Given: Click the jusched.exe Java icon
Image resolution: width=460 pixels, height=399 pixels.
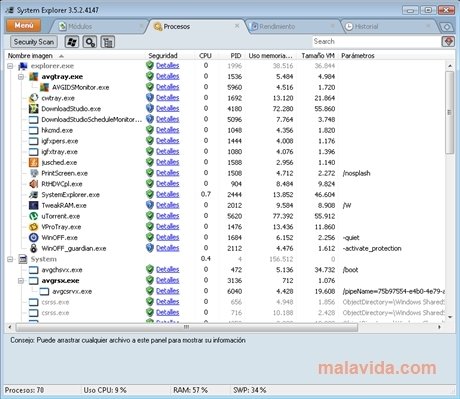Looking at the screenshot, I should coord(33,162).
